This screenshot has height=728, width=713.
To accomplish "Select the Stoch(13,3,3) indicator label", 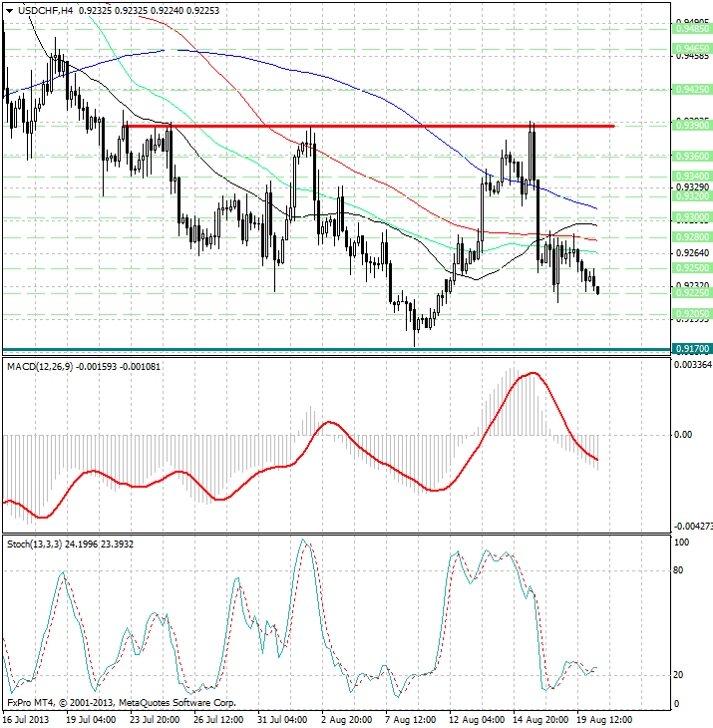I will (34, 545).
